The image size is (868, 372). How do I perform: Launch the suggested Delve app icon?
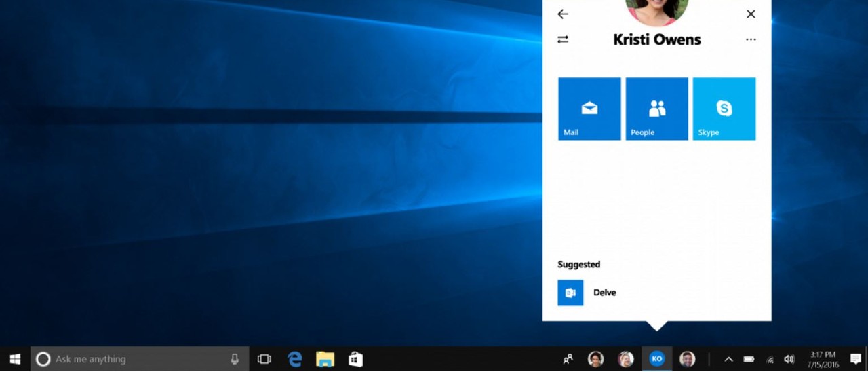point(570,293)
